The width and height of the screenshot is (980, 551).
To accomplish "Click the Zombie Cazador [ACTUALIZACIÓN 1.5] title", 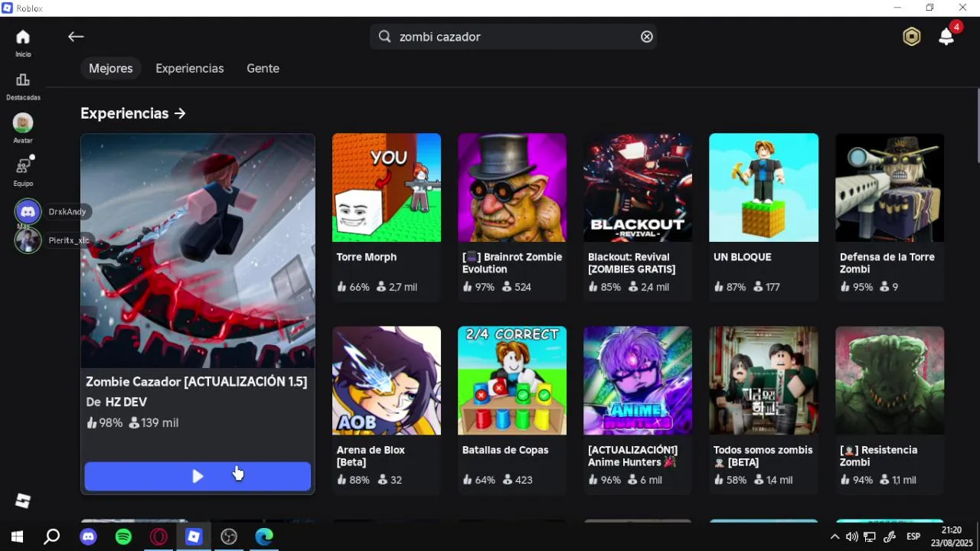I will 196,381.
